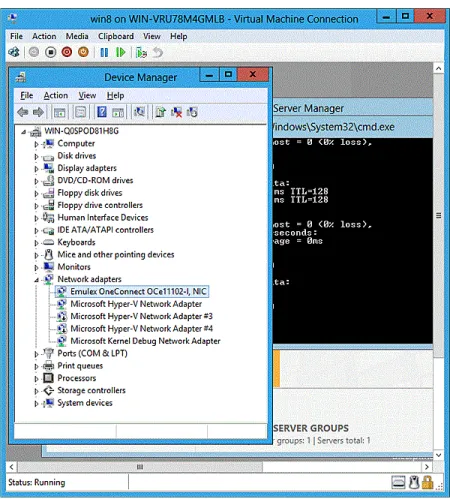The image size is (450, 499).
Task: Select the System devices category
Action: pyautogui.click(x=85, y=403)
